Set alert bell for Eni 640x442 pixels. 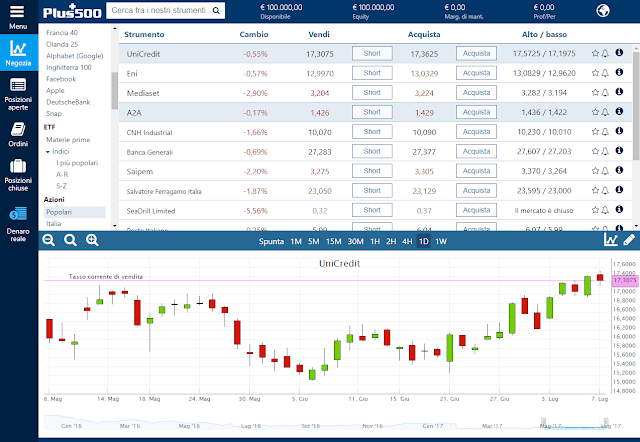coord(605,73)
